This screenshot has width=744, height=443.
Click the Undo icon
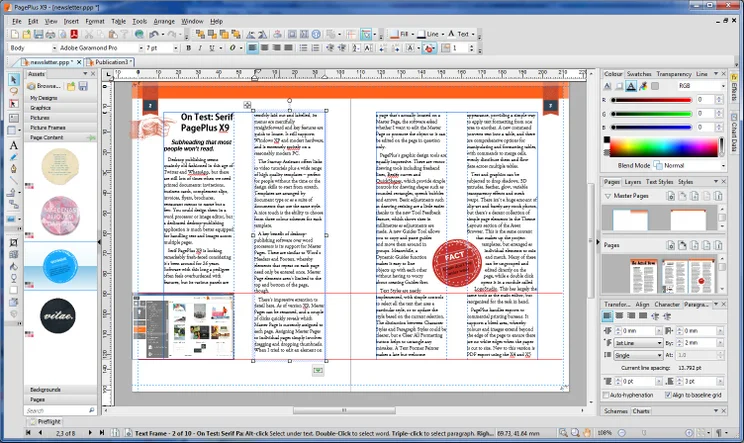click(153, 34)
